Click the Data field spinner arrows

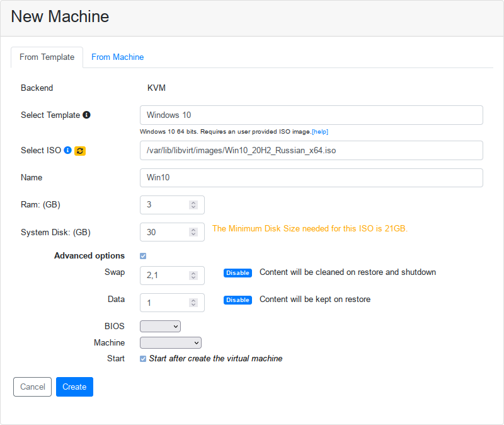pyautogui.click(x=193, y=303)
